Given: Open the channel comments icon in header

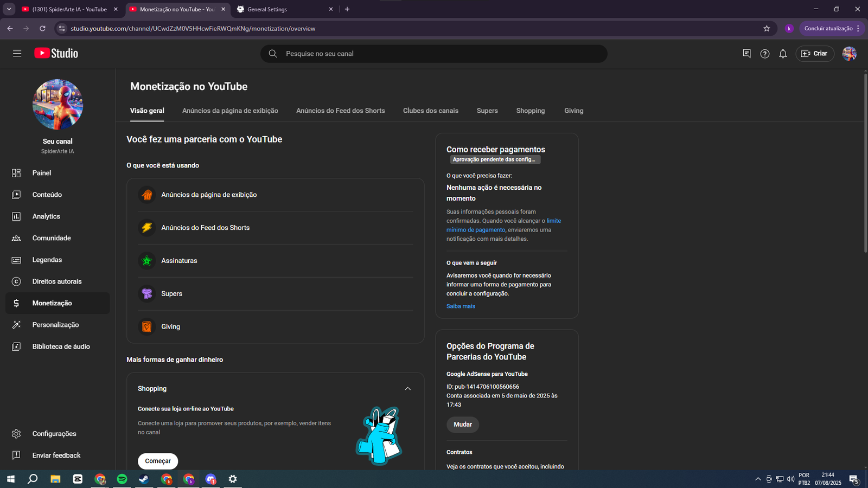Looking at the screenshot, I should click(747, 54).
